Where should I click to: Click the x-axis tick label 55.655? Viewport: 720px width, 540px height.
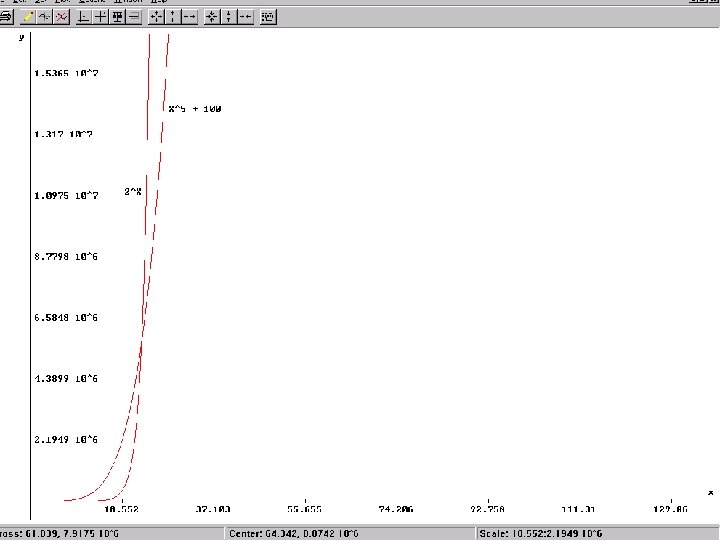[x=304, y=509]
